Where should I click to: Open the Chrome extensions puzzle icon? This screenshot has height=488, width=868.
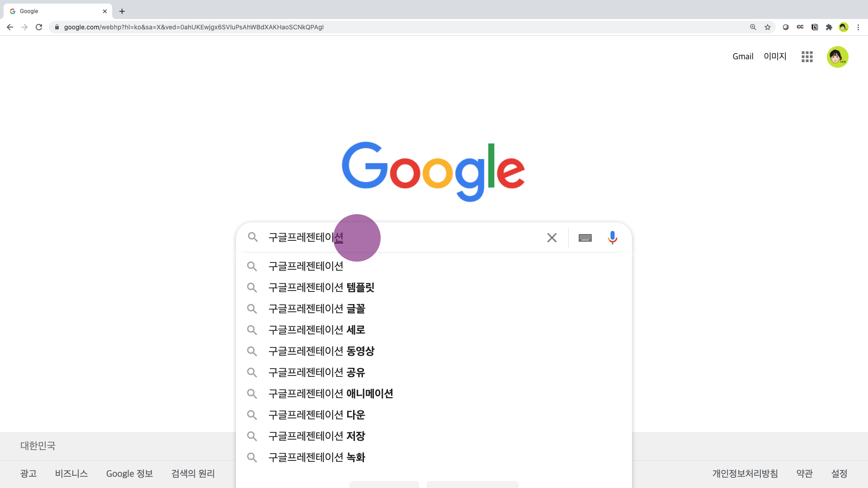point(829,27)
